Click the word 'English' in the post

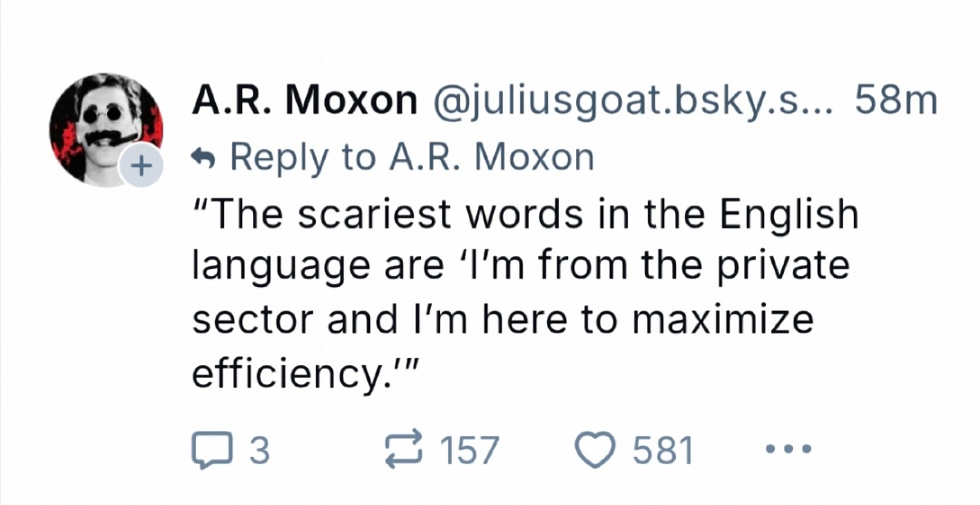tap(789, 215)
